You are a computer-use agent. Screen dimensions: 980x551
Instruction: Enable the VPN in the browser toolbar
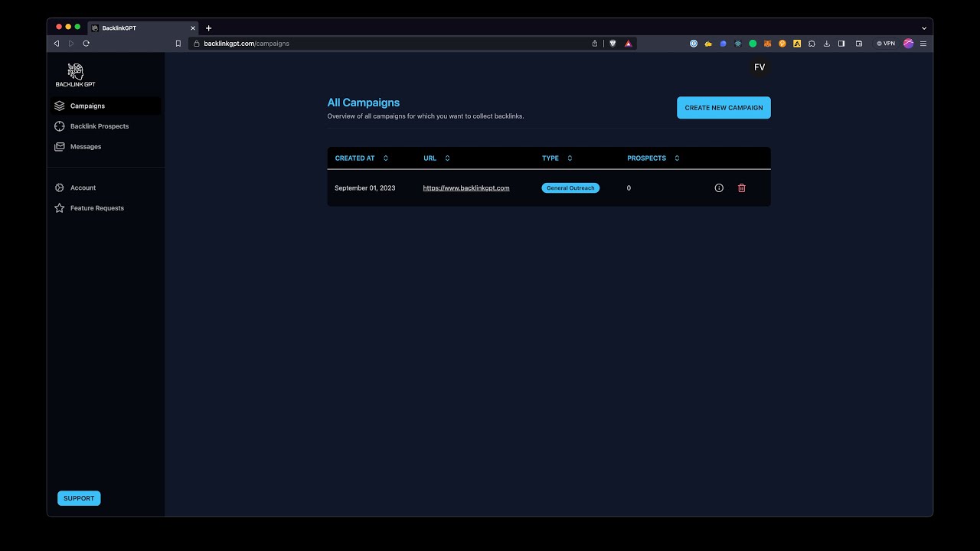pyautogui.click(x=885, y=44)
